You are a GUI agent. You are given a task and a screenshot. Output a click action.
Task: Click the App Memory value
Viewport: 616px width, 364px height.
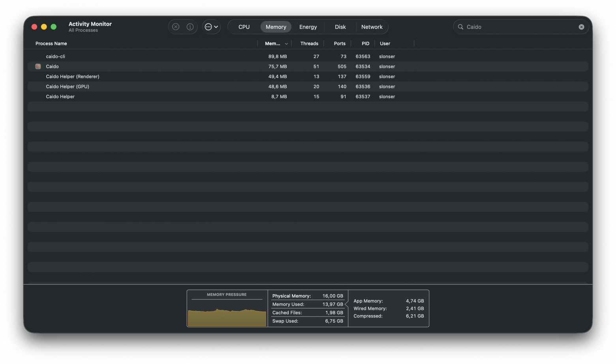point(415,301)
